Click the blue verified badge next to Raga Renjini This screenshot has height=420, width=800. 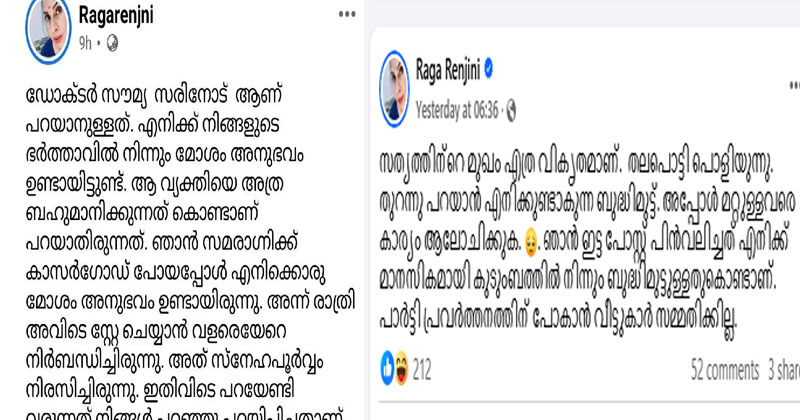pos(489,69)
